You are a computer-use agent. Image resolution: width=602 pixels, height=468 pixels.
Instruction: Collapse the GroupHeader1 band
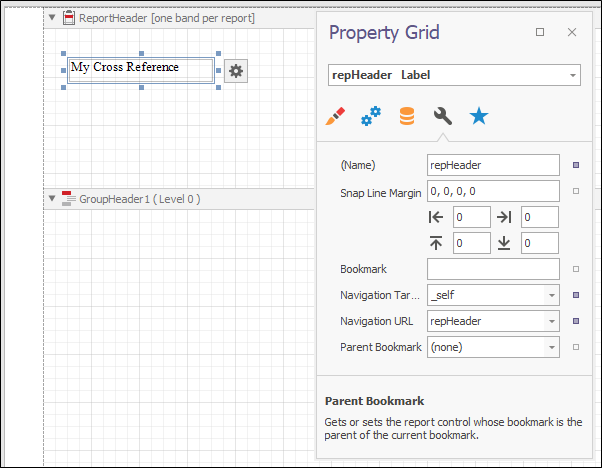pyautogui.click(x=52, y=198)
